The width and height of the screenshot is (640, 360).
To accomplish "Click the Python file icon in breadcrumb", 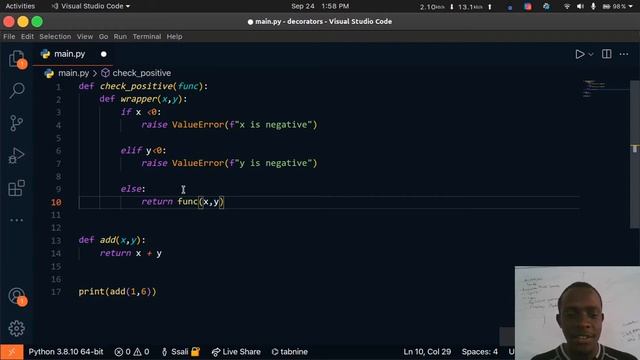I will 49,73.
